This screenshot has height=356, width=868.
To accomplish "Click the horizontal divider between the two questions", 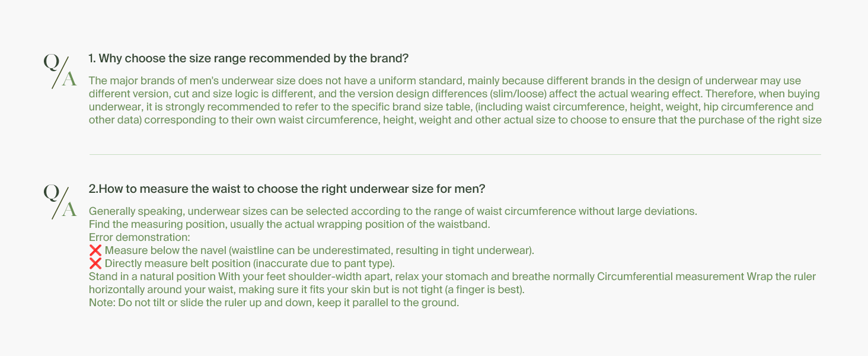I will [x=455, y=154].
